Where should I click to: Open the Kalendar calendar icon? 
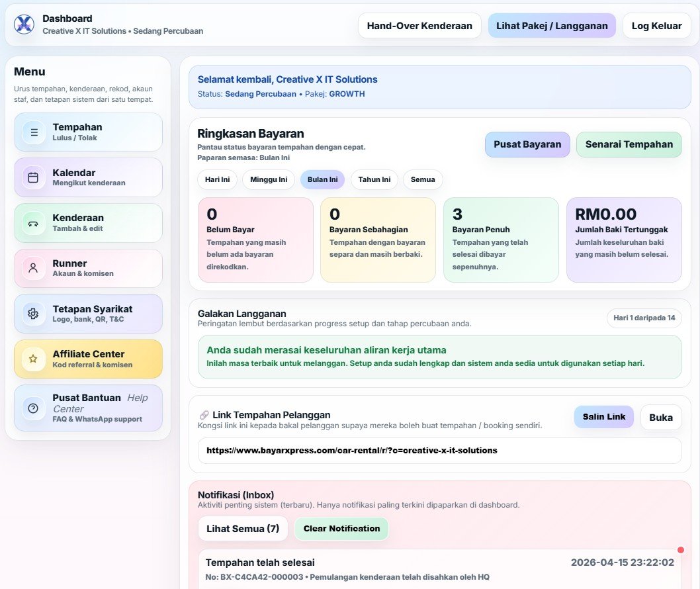coord(32,177)
